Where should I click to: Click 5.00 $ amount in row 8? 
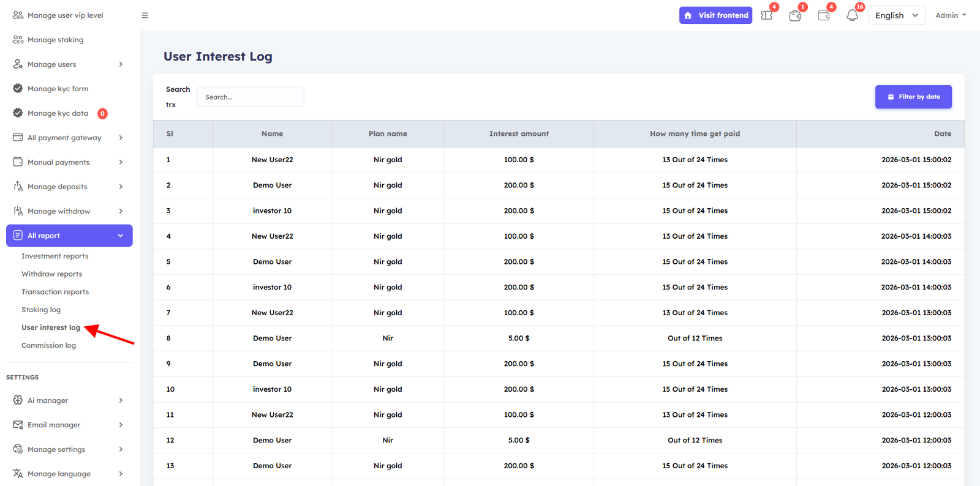519,338
